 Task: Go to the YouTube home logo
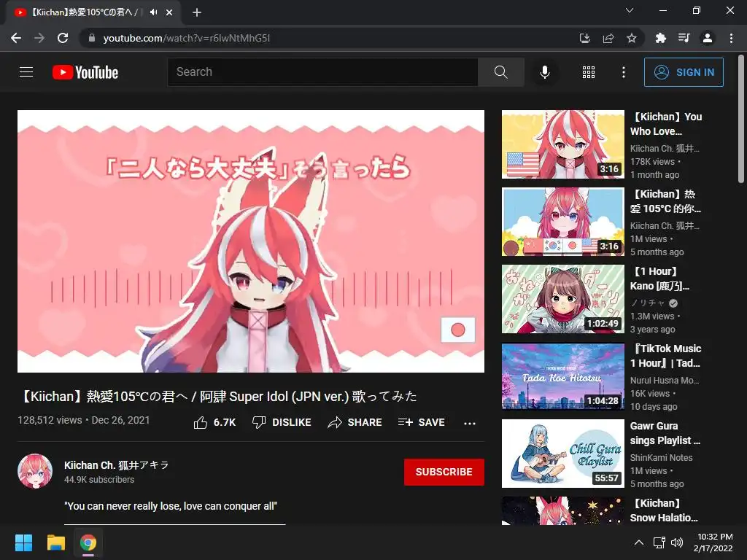[85, 72]
